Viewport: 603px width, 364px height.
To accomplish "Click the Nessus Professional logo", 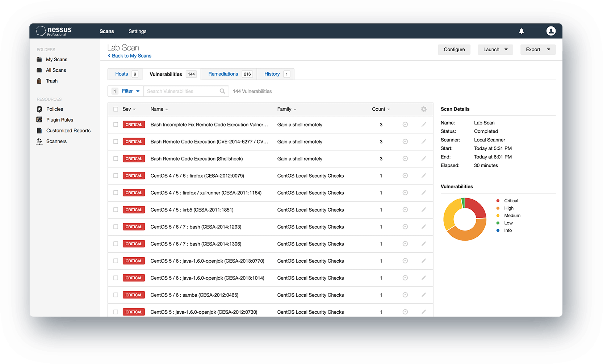I will click(54, 31).
